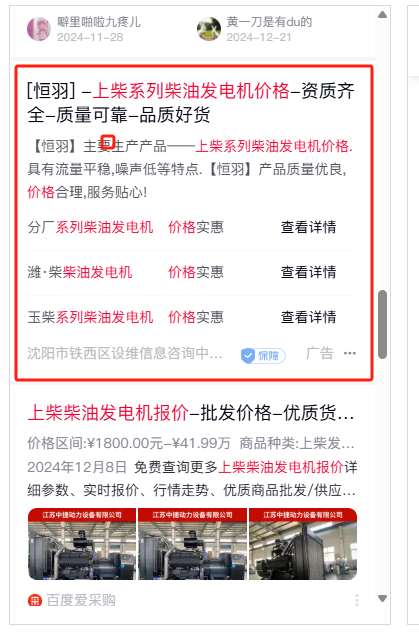This screenshot has width=419, height=639.
Task: Open 上柴柴油发电机报价 批发价格 result title
Action: pos(191,413)
